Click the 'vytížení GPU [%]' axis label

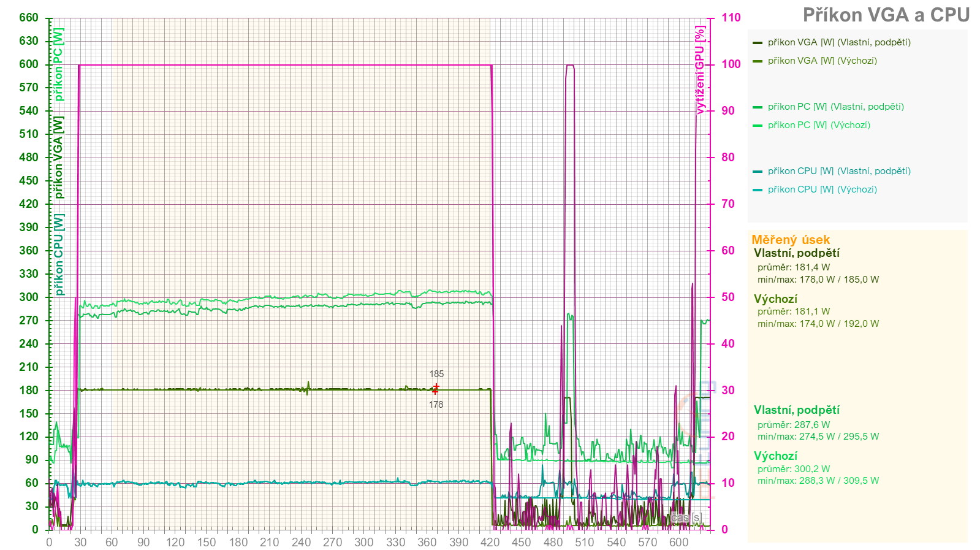[x=700, y=69]
